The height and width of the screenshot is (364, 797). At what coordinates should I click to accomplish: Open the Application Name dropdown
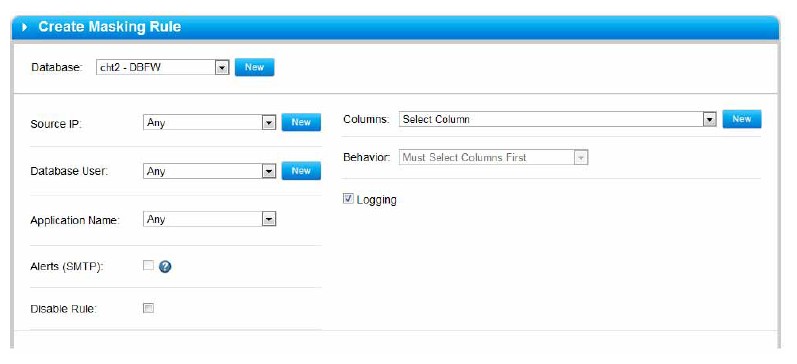[209, 219]
